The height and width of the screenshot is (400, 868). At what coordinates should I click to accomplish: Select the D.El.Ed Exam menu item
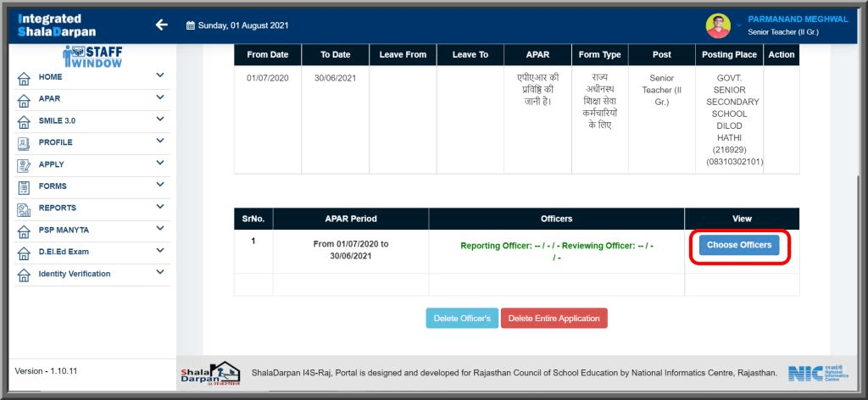click(64, 252)
